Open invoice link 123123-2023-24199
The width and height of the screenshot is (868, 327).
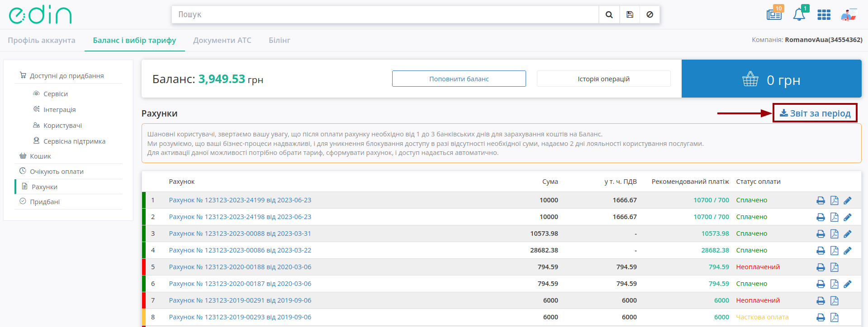tap(240, 200)
